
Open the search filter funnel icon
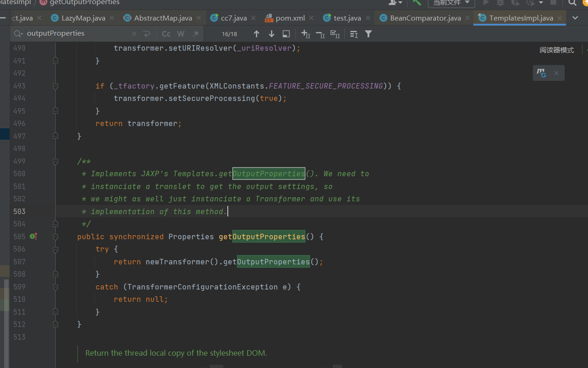point(368,34)
